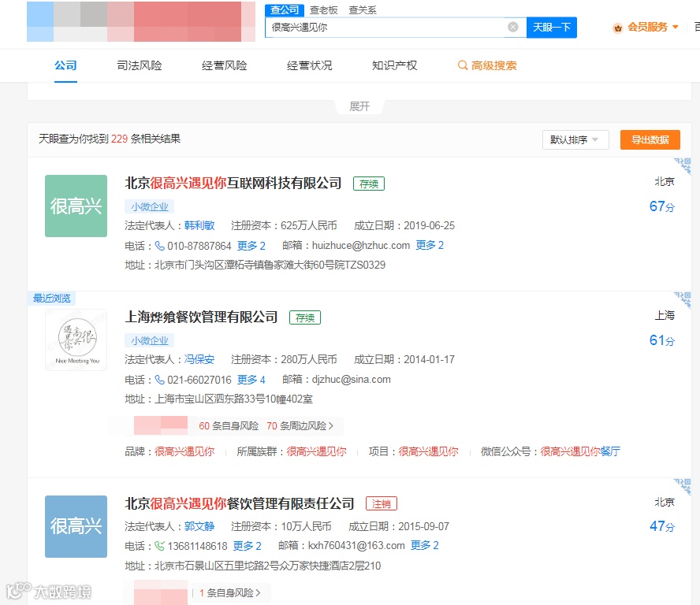Expand the filter panel with 展开

click(x=359, y=106)
